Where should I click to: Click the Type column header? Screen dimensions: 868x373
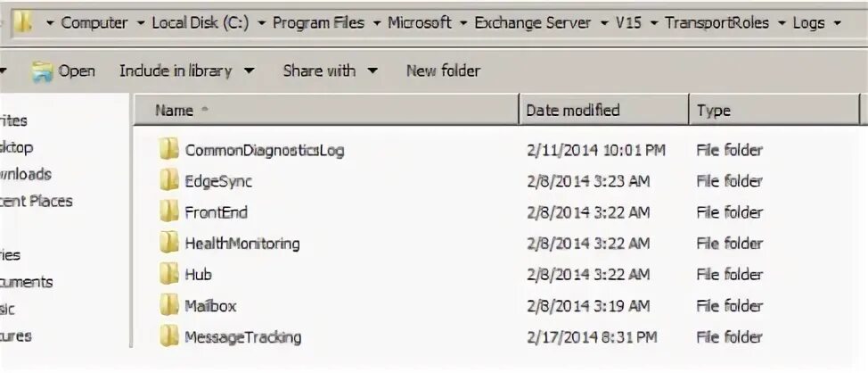[x=713, y=111]
